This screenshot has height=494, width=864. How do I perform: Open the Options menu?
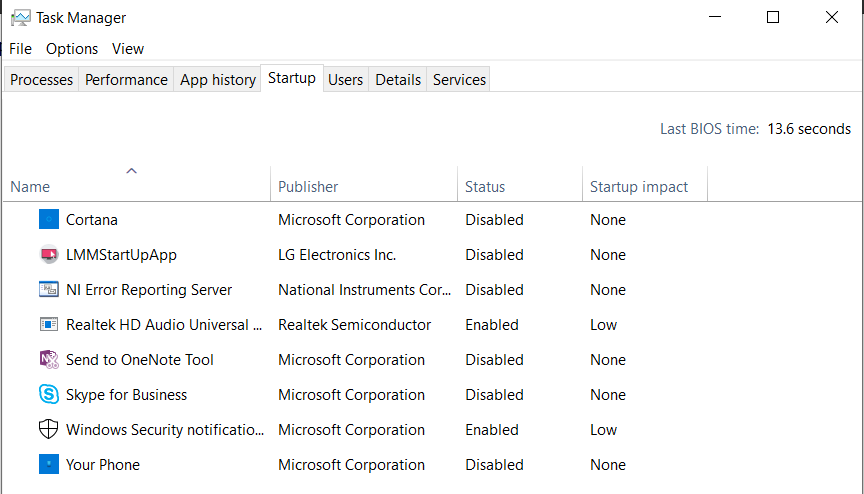(72, 49)
